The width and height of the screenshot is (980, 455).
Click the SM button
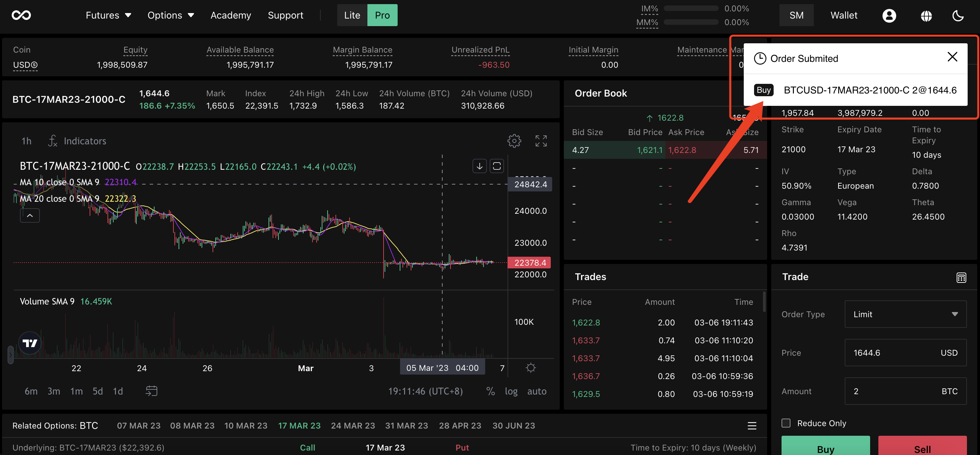tap(796, 15)
